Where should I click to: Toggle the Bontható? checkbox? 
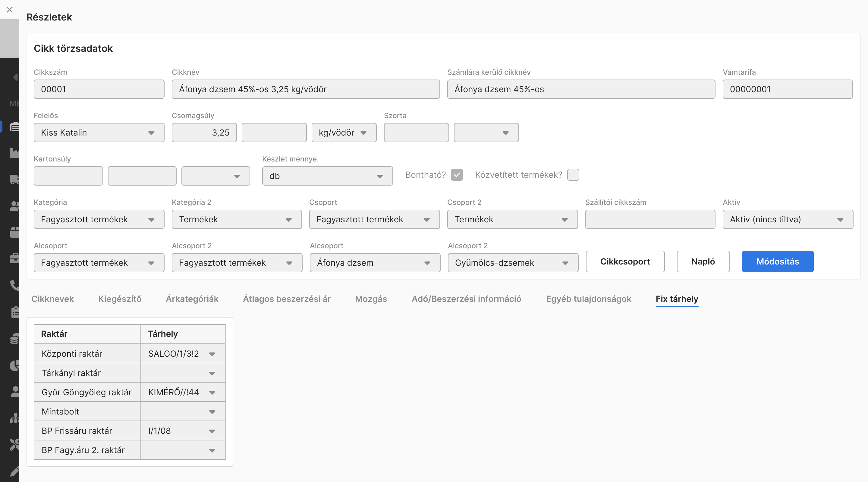[457, 175]
